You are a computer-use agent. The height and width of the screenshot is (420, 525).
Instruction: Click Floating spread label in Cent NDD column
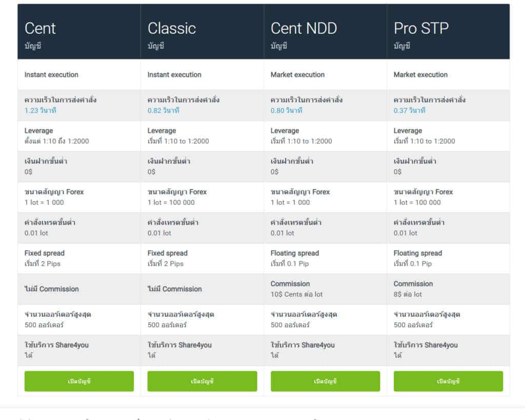[295, 253]
